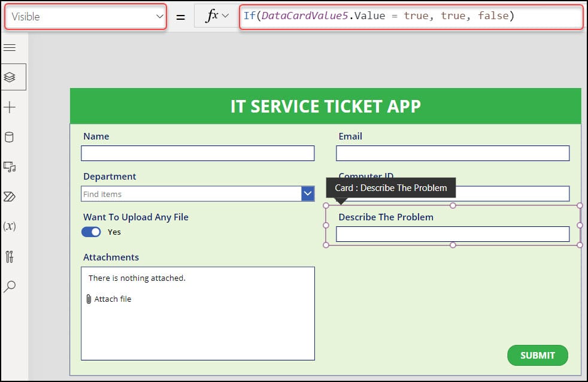Select the Attachments label
Screen dimensions: 588x382
coord(111,257)
